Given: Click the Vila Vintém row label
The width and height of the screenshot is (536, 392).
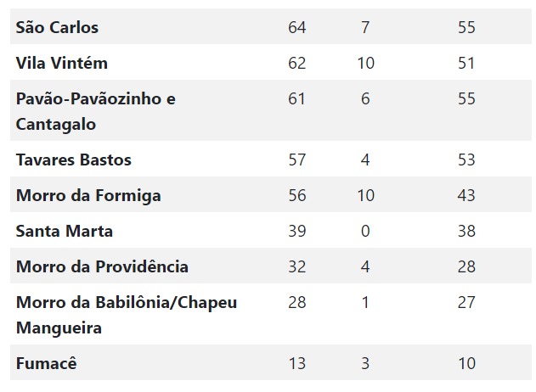Looking at the screenshot, I should [62, 63].
